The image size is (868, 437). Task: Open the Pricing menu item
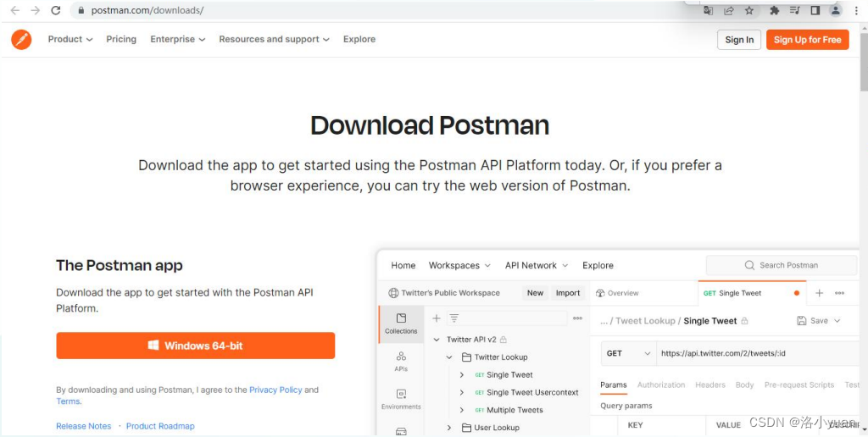(121, 39)
